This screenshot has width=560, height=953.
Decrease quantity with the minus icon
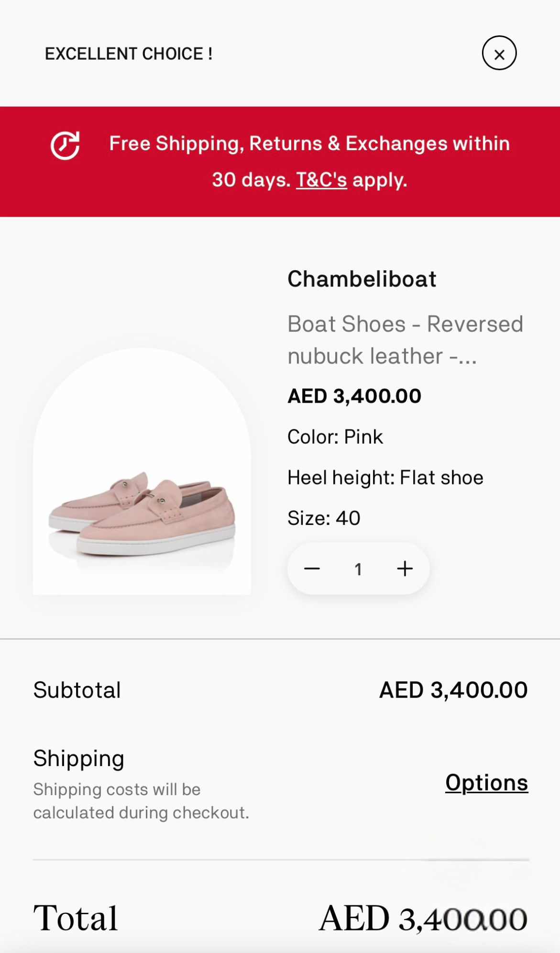(x=312, y=569)
